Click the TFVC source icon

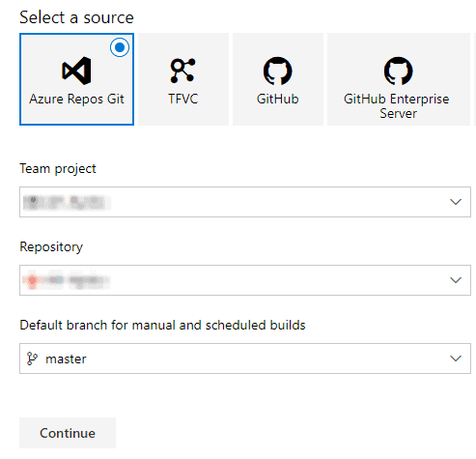[182, 71]
